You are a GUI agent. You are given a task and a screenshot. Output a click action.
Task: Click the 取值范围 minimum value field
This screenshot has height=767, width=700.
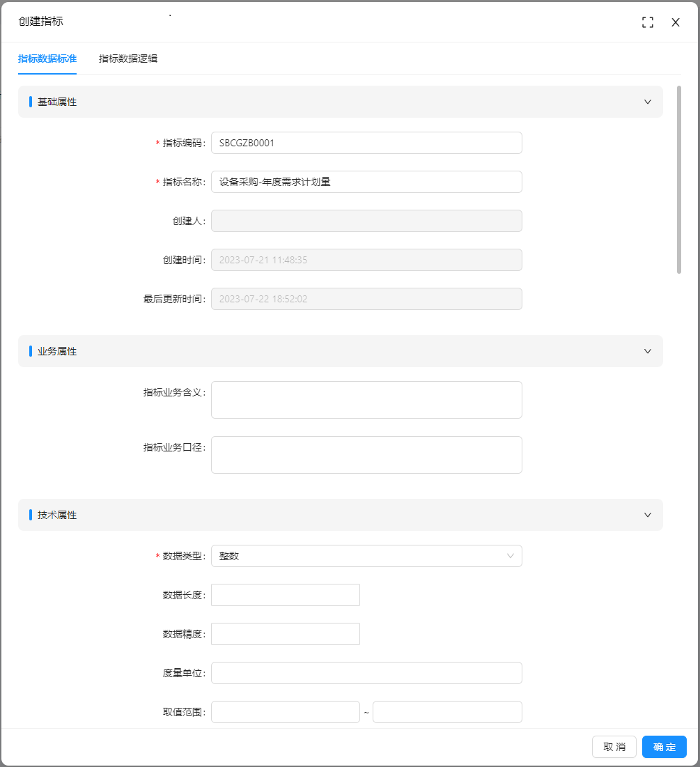[286, 712]
